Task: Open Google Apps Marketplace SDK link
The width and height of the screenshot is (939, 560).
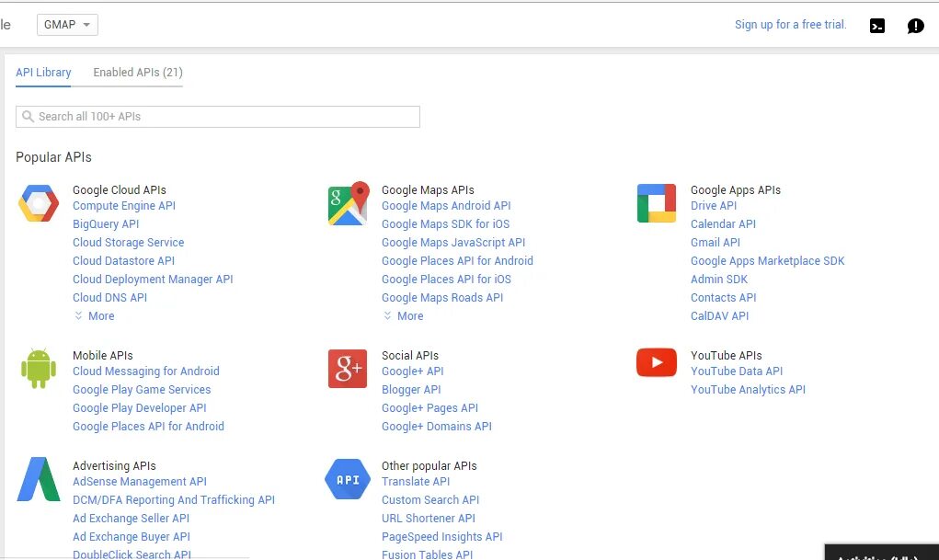Action: pyautogui.click(x=768, y=260)
